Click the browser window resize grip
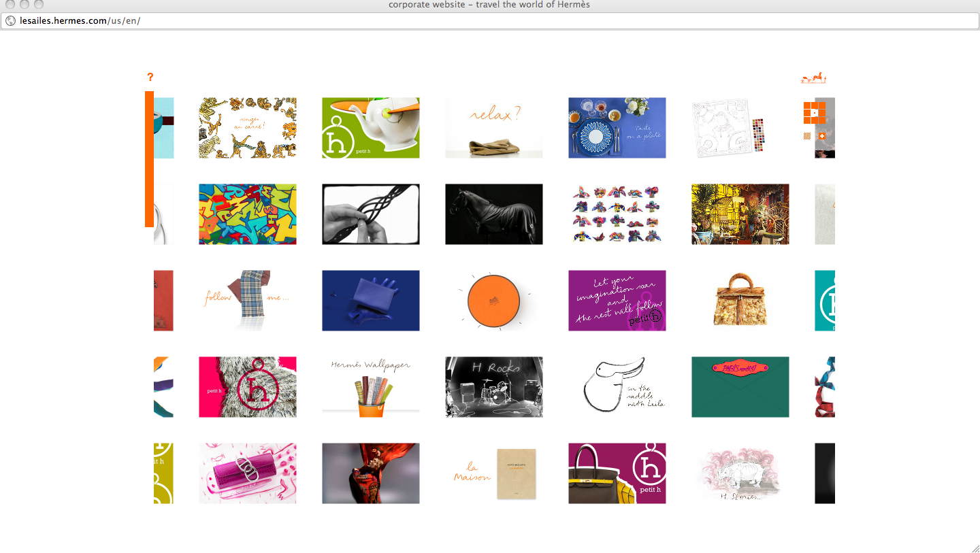This screenshot has height=553, width=980. click(975, 548)
